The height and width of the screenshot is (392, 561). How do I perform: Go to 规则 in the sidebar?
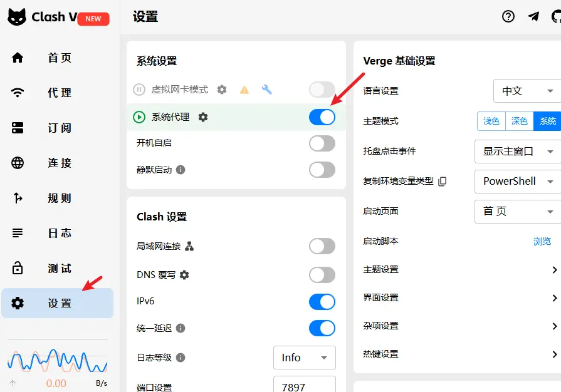(x=57, y=198)
